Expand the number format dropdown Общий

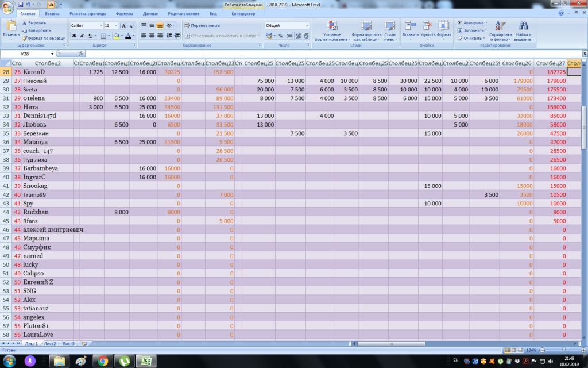pos(307,26)
